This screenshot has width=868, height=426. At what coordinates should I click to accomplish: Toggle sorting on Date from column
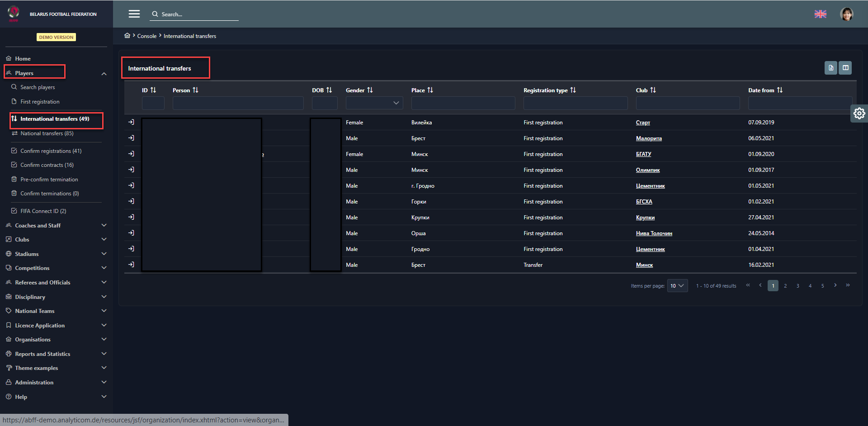[x=779, y=90]
